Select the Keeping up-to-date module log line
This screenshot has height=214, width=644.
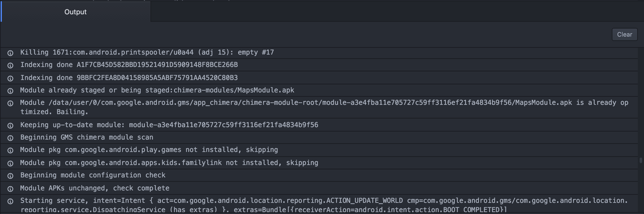click(x=319, y=125)
